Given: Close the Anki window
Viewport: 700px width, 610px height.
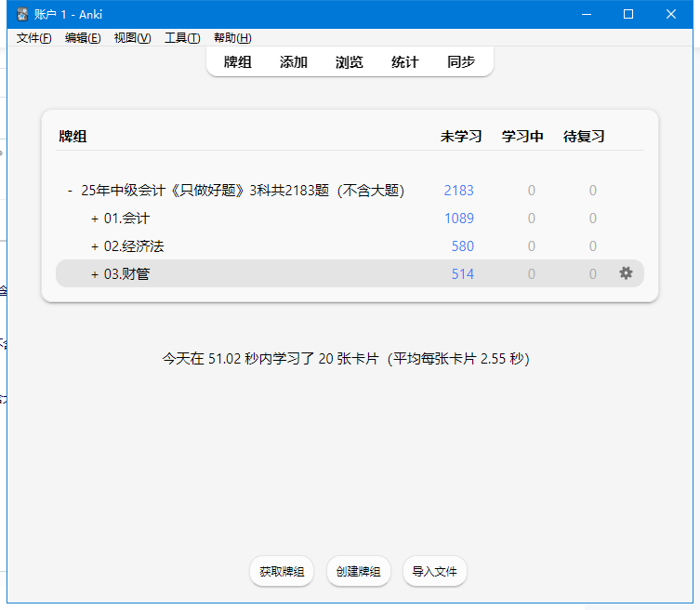Looking at the screenshot, I should tap(670, 14).
